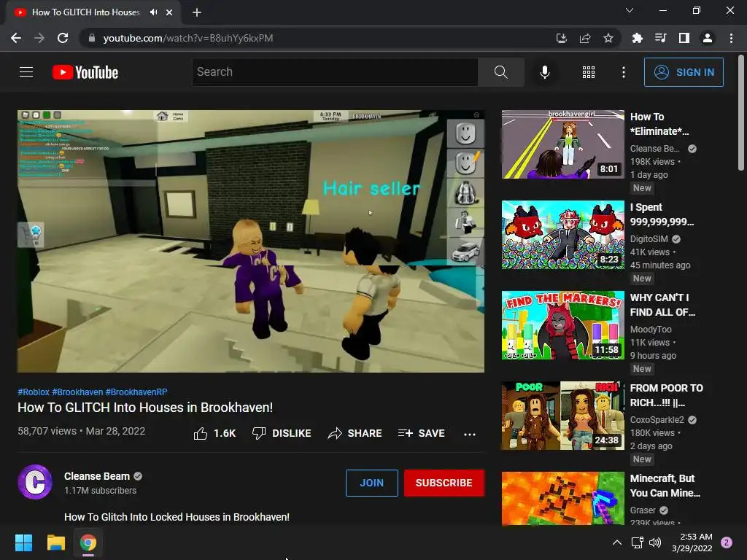Open the DigitoSIM channel name

pos(649,238)
